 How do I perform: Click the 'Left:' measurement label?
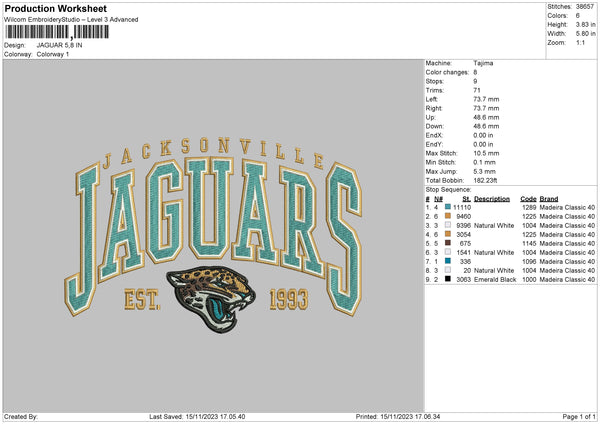click(x=431, y=99)
